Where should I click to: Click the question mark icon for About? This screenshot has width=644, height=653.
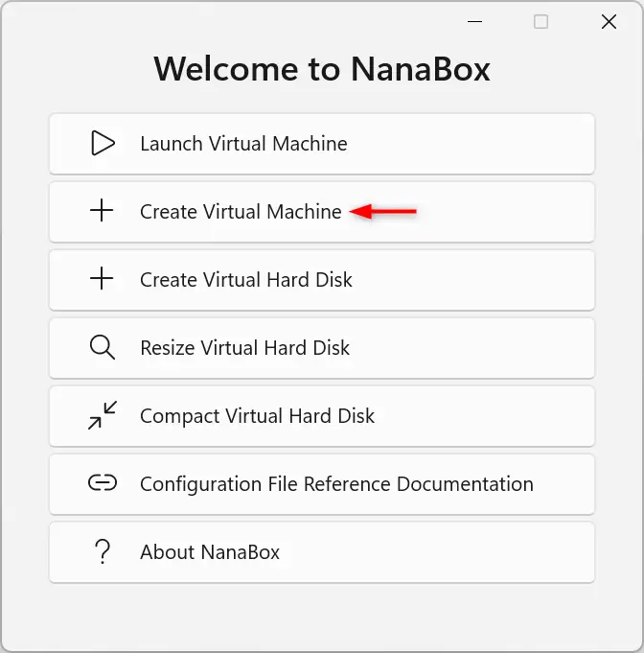tap(103, 551)
